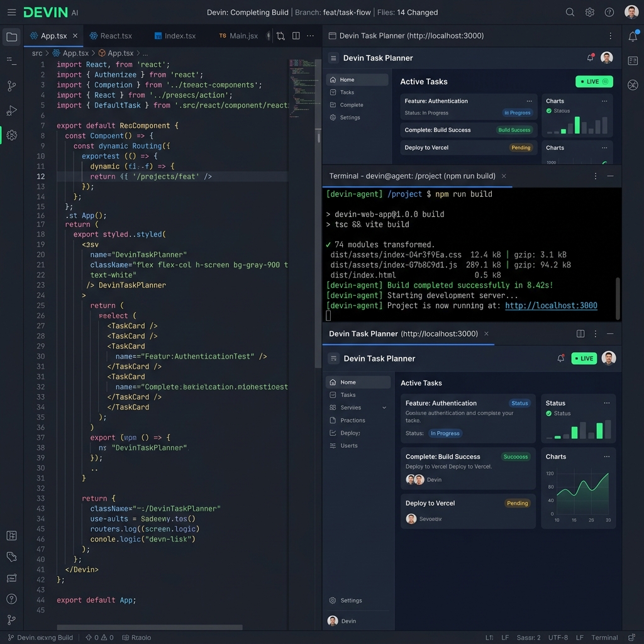Select highlighted gear icon in activity bar
Image resolution: width=644 pixels, height=644 pixels.
[12, 135]
